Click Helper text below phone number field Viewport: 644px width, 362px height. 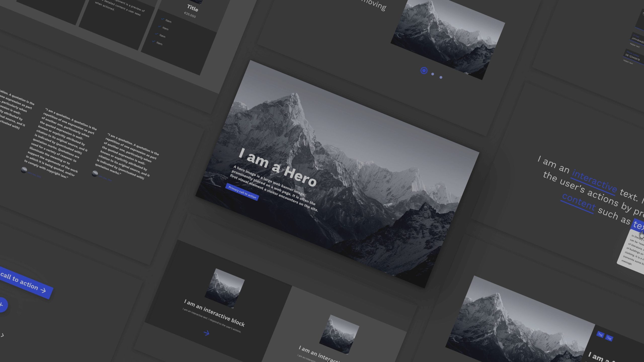point(628,62)
